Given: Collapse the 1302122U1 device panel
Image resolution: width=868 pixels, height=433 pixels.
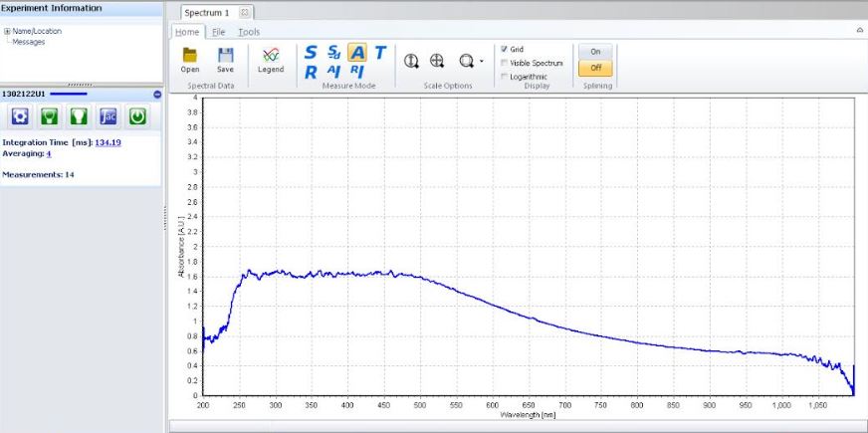Looking at the screenshot, I should pyautogui.click(x=156, y=94).
